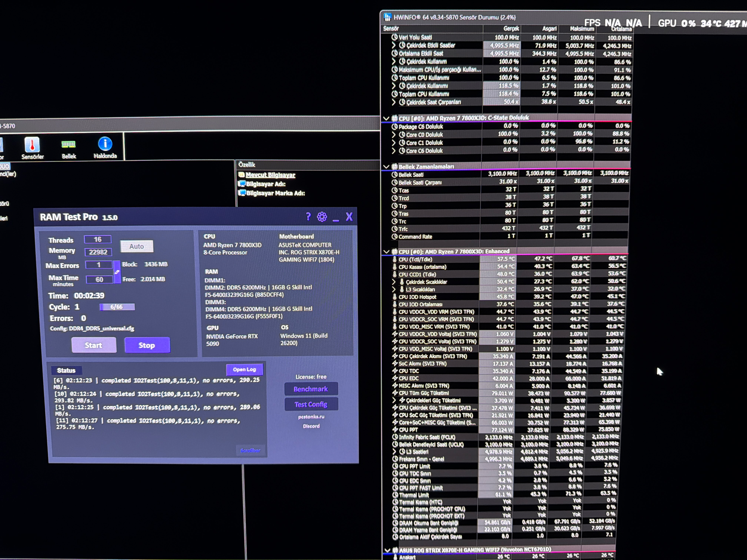Open the Bellek memory icon in HWiNFO toolbar

[x=68, y=144]
